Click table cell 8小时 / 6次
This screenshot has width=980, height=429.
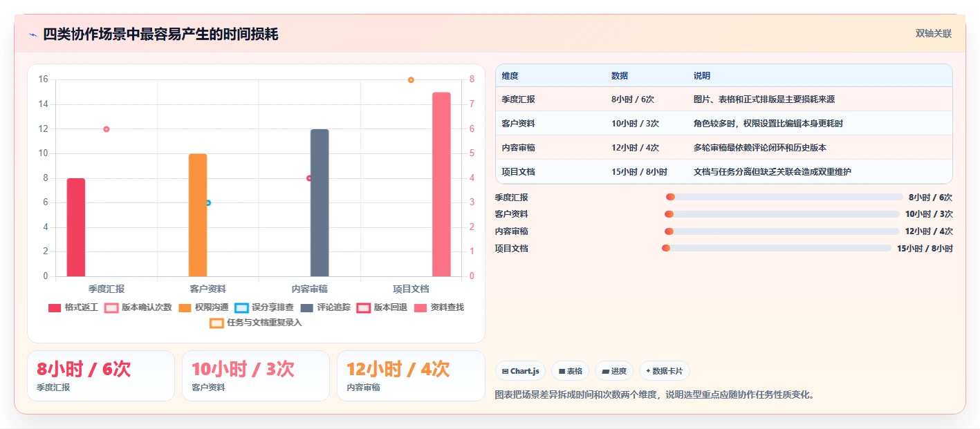[x=633, y=99]
